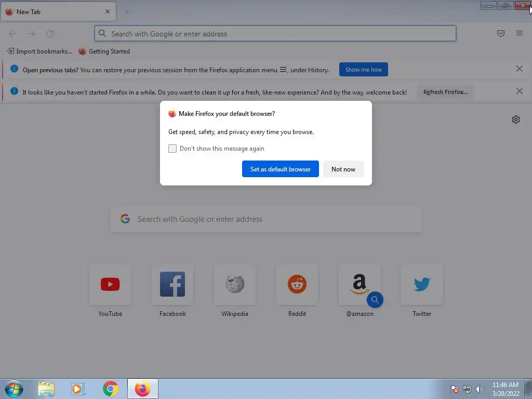The height and width of the screenshot is (399, 532).
Task: Click Set as default browser button
Action: tap(280, 169)
